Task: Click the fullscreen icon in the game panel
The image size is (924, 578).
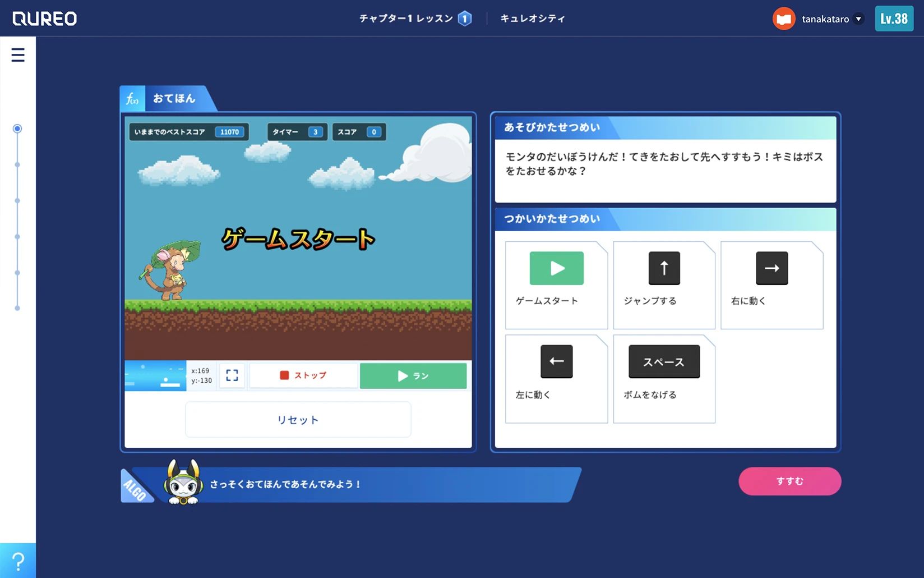Action: coord(232,375)
